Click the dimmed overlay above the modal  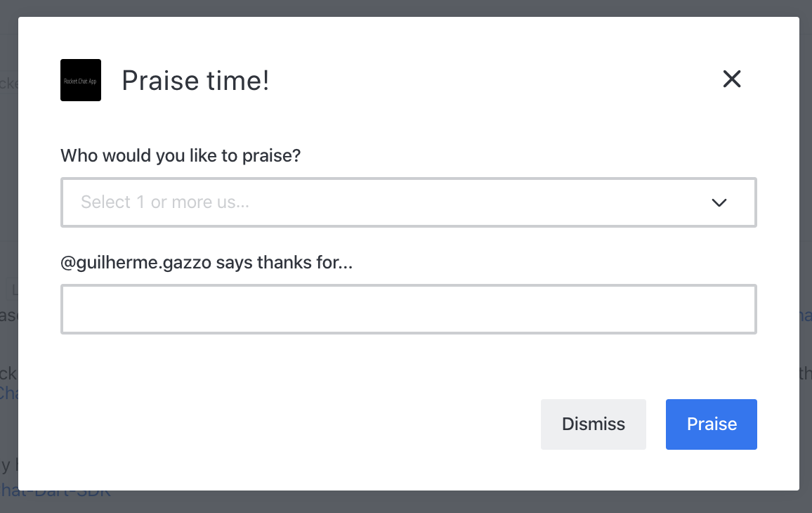coord(406,8)
